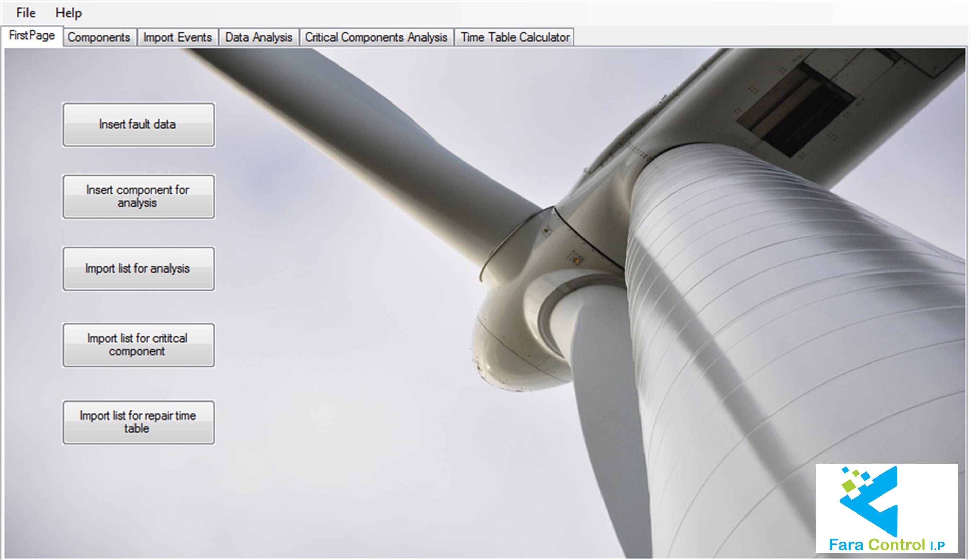Image resolution: width=970 pixels, height=560 pixels.
Task: Open the Help menu
Action: 69,13
